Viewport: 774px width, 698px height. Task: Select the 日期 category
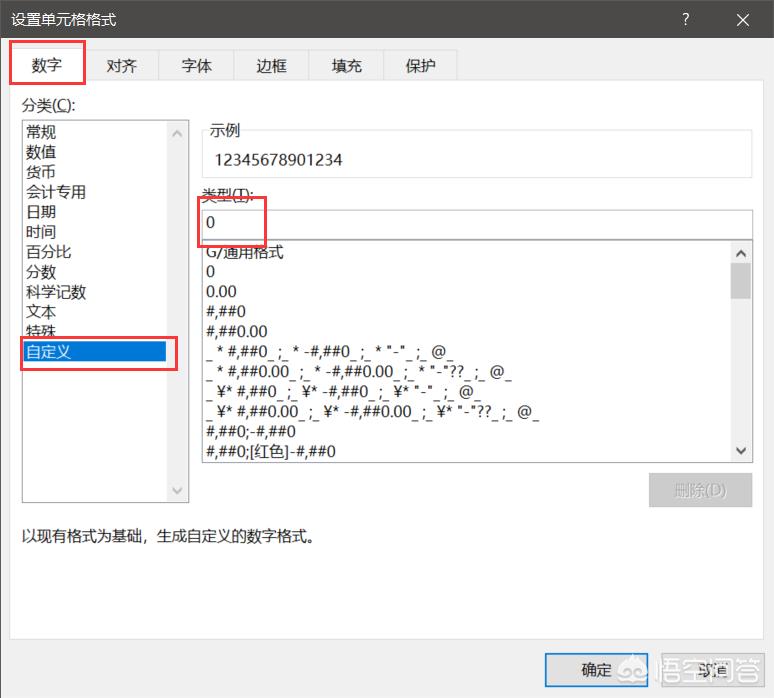(x=41, y=212)
